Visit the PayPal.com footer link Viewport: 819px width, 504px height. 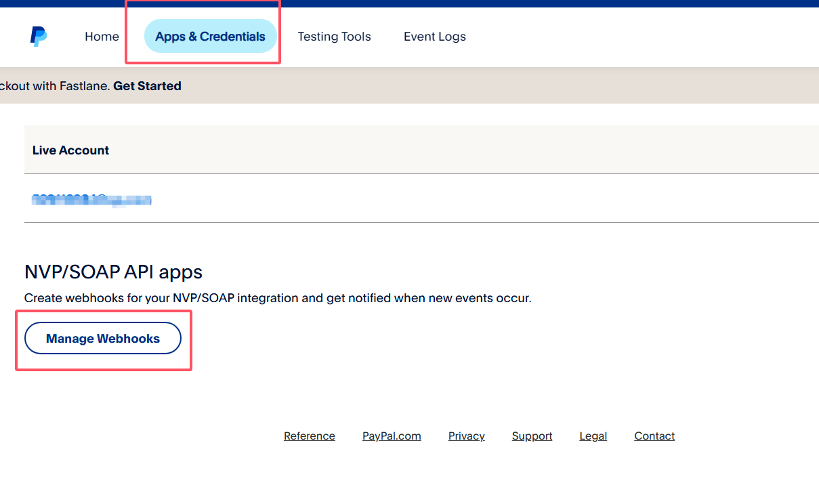pyautogui.click(x=392, y=436)
